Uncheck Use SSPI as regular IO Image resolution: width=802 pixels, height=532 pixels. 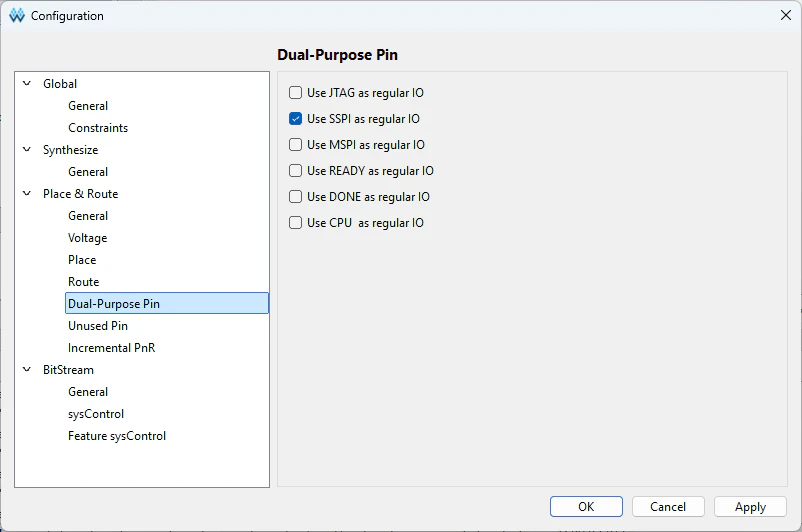pos(295,119)
